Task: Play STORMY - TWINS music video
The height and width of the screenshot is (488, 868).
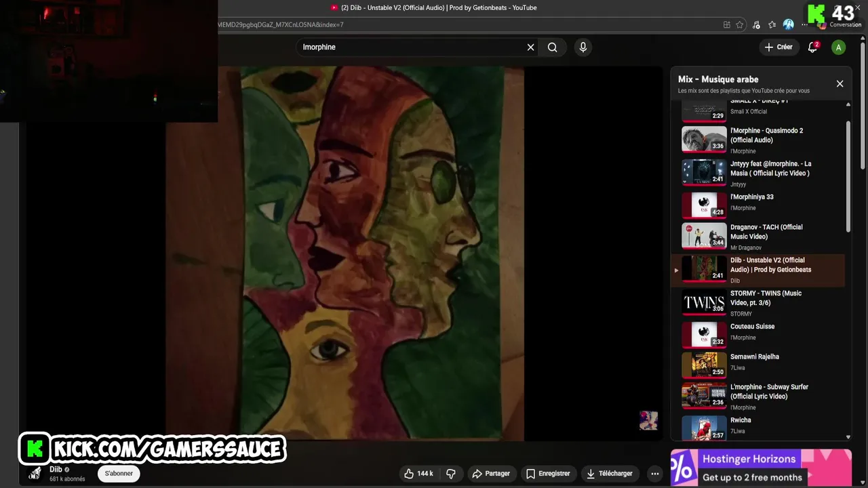Action: pyautogui.click(x=758, y=303)
